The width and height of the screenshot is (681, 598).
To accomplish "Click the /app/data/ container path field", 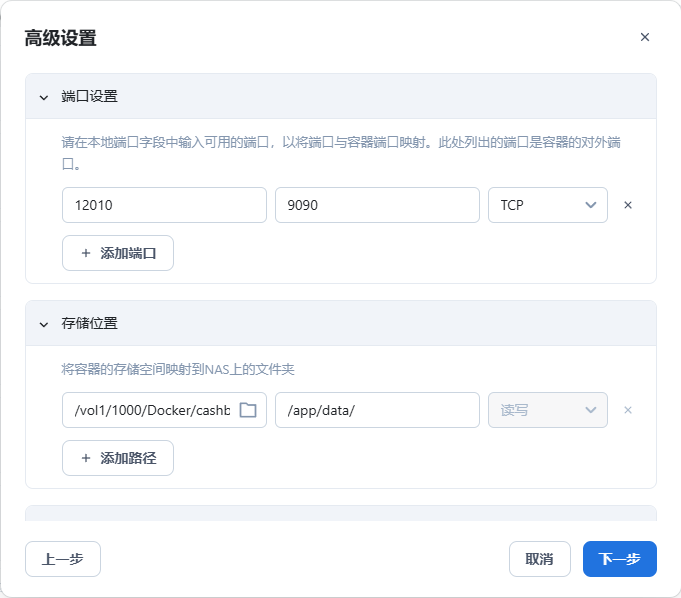I will 377,410.
